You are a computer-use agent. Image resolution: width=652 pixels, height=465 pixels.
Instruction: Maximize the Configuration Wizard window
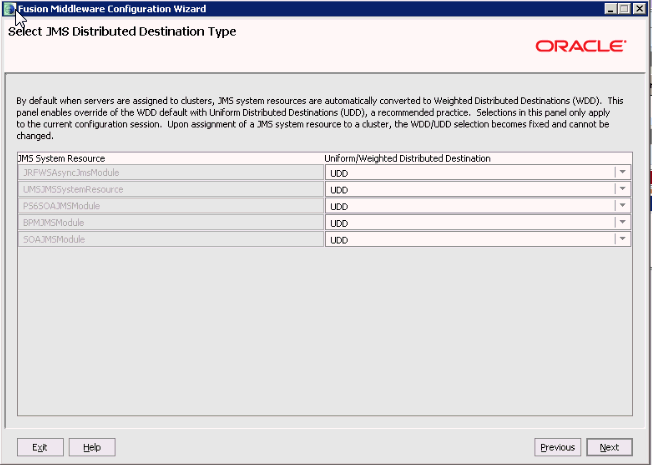pyautogui.click(x=625, y=8)
